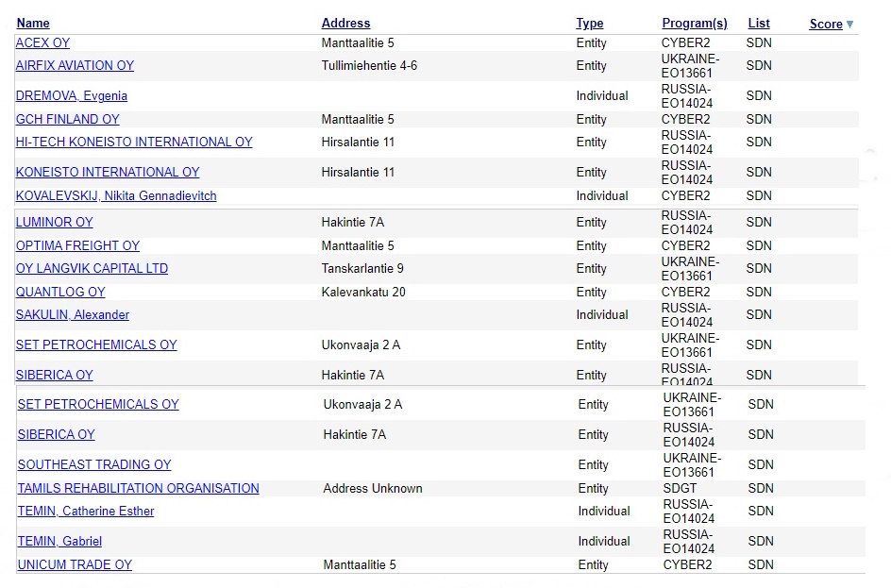This screenshot has height=588, width=891.
Task: Select the OY LANGVIK CAPITAL LTD link
Action: point(92,269)
